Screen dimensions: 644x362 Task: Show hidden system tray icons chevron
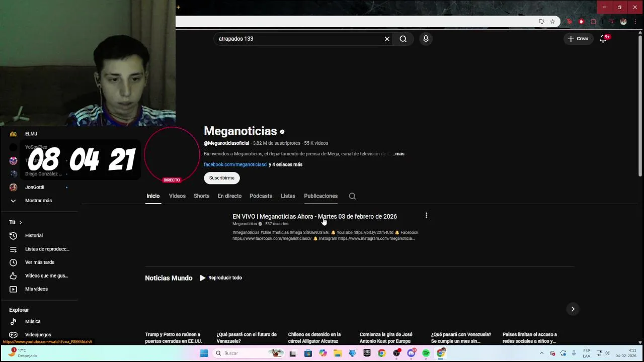pyautogui.click(x=541, y=353)
